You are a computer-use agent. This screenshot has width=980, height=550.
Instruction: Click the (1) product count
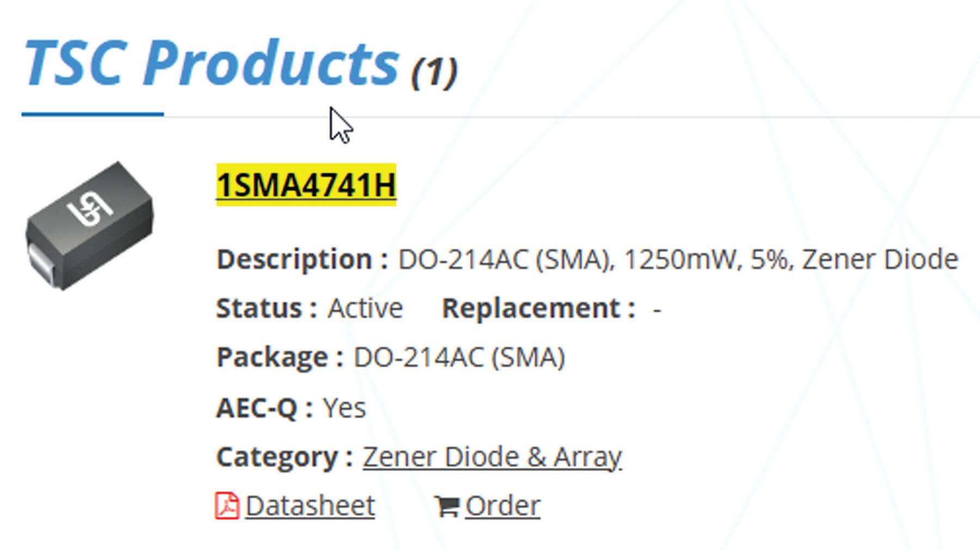tap(434, 72)
